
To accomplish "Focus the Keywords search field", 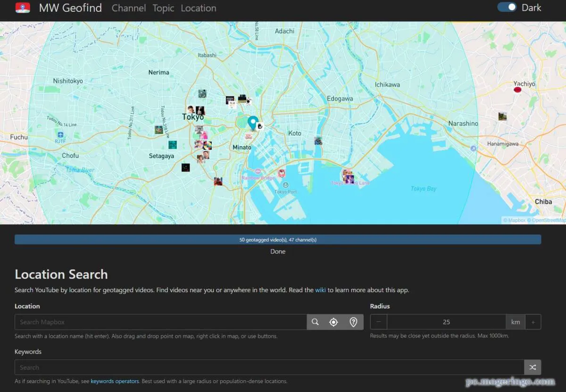I will tap(269, 367).
